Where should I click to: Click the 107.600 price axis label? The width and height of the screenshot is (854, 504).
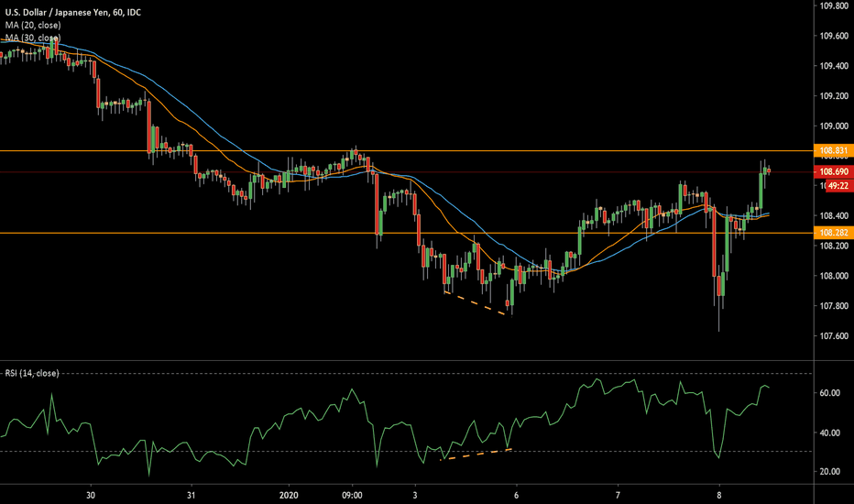[834, 335]
